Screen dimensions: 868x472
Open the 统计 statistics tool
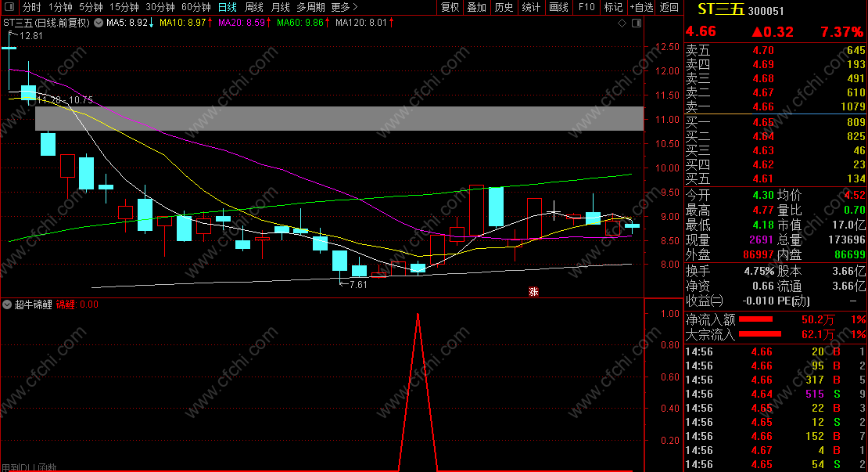click(x=531, y=7)
